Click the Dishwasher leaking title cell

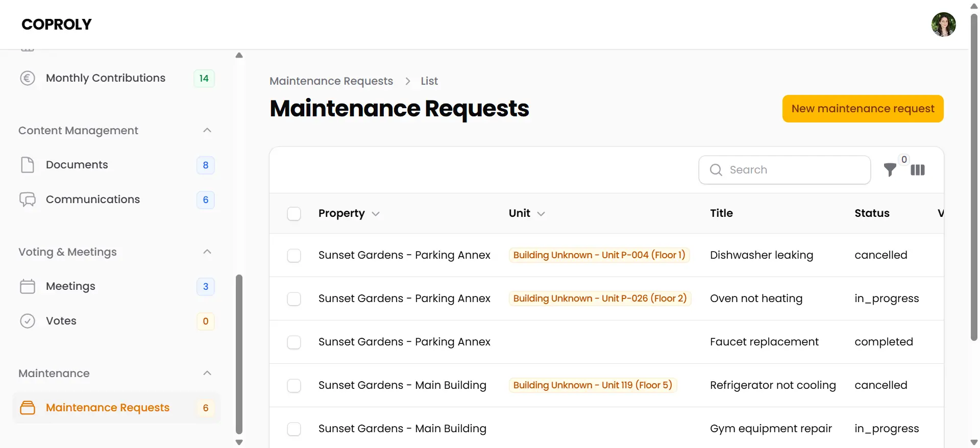(x=762, y=255)
